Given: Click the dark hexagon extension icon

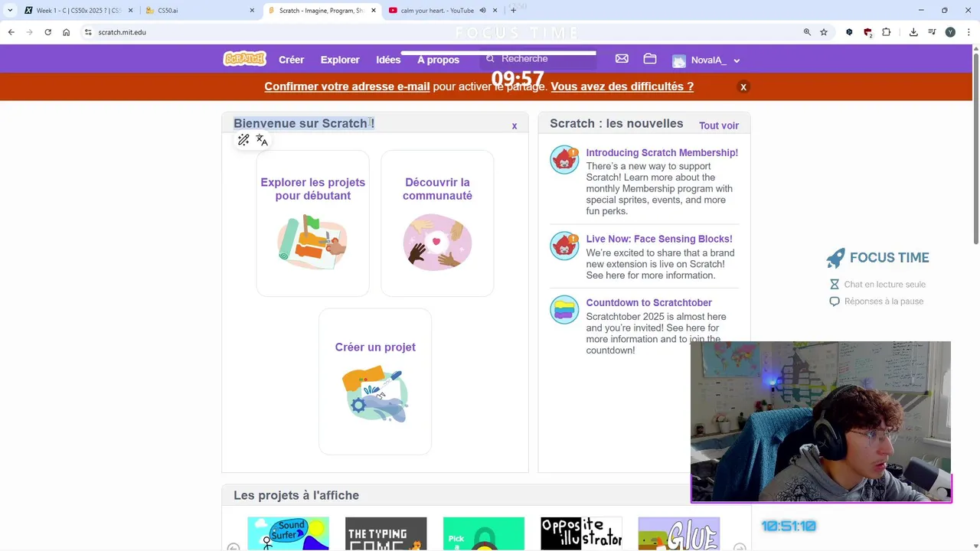Looking at the screenshot, I should [849, 32].
